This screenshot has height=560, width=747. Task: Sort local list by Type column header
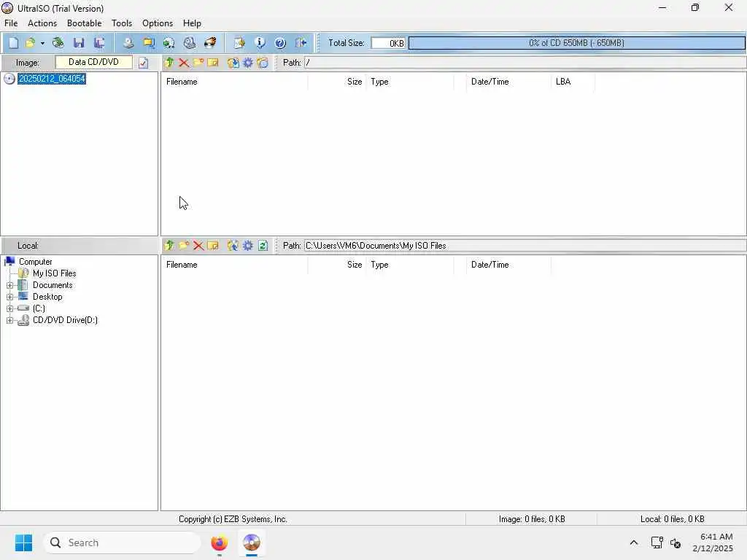(x=410, y=265)
